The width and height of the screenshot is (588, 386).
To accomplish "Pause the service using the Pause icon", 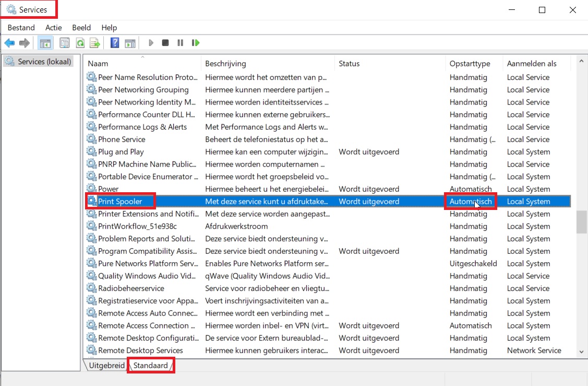I will (x=180, y=43).
